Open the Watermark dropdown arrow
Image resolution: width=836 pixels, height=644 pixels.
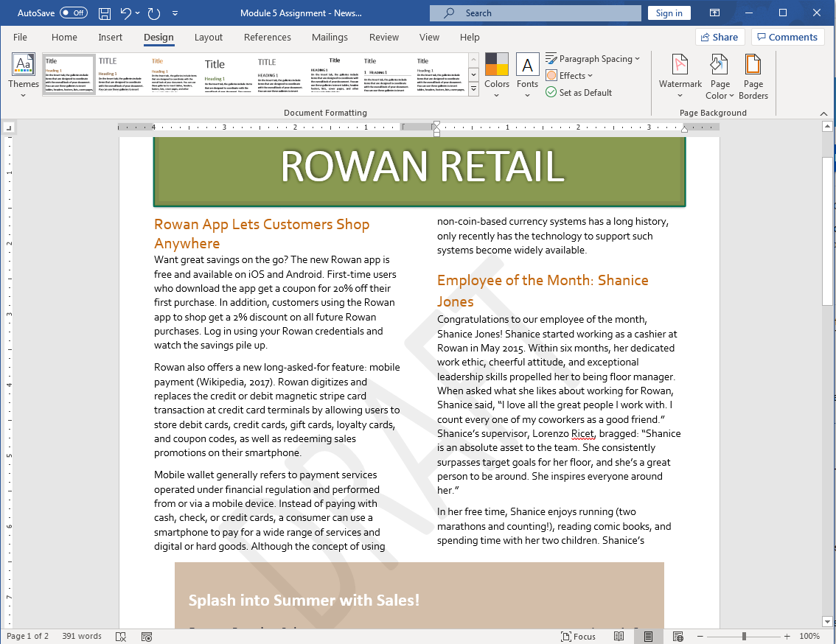click(680, 96)
